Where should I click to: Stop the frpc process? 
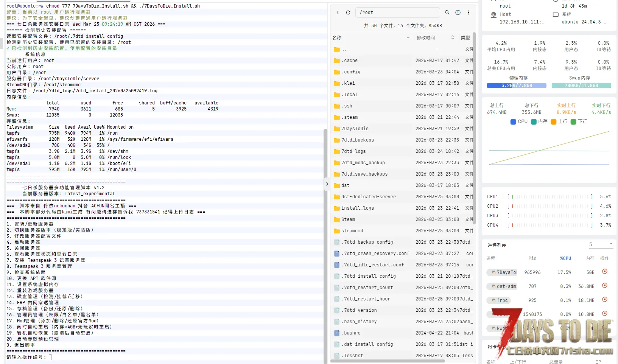point(604,300)
